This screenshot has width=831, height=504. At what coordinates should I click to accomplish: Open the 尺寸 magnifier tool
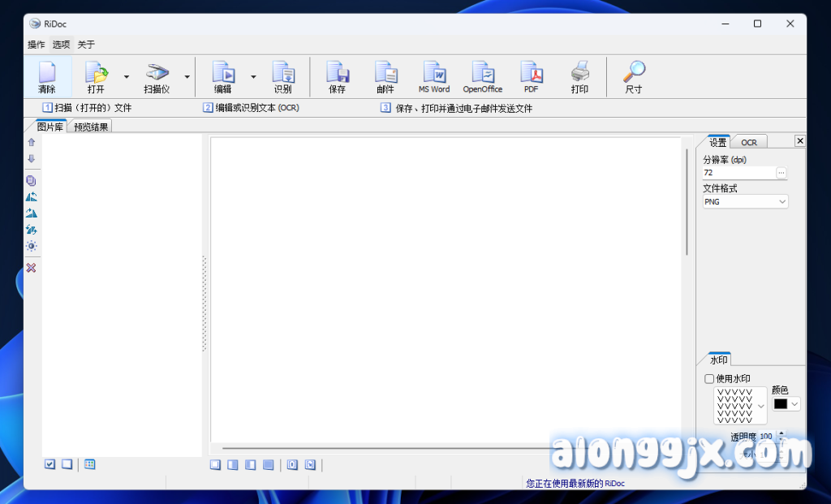click(633, 77)
